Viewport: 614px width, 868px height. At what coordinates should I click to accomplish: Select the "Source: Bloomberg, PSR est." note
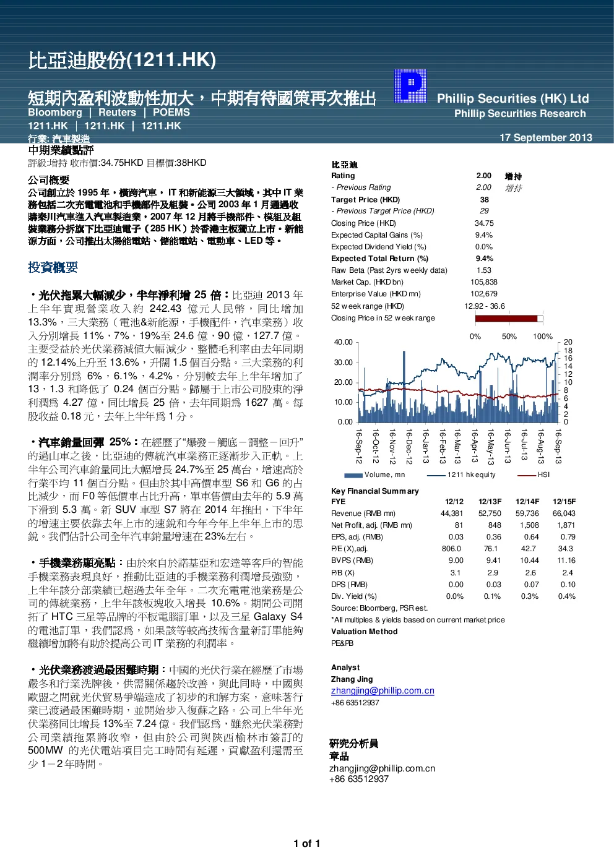pos(379,608)
